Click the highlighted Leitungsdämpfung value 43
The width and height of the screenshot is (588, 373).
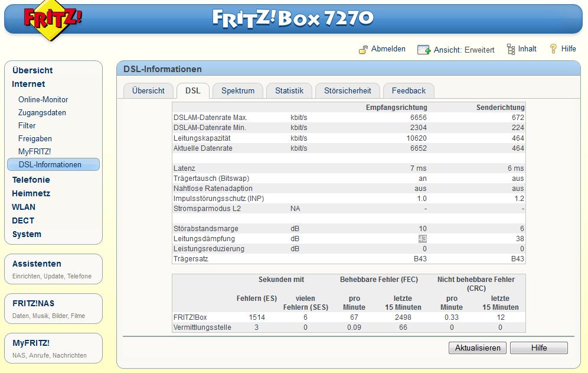(x=422, y=239)
